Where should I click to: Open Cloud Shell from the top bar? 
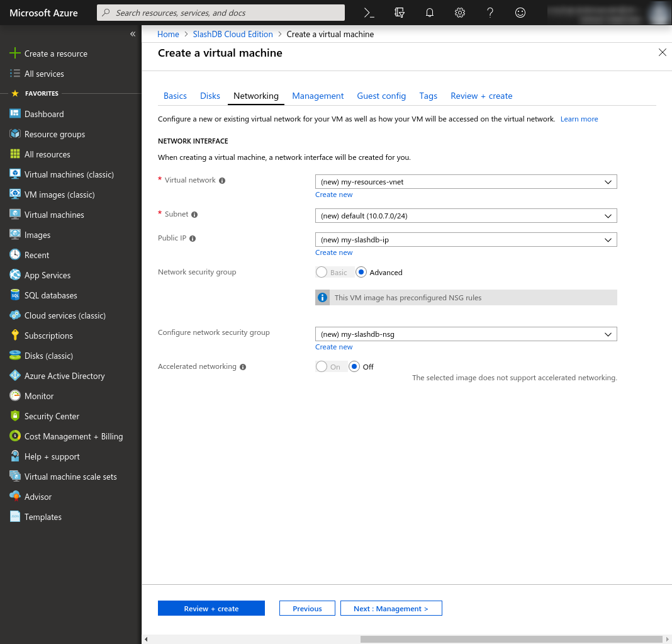pyautogui.click(x=370, y=13)
